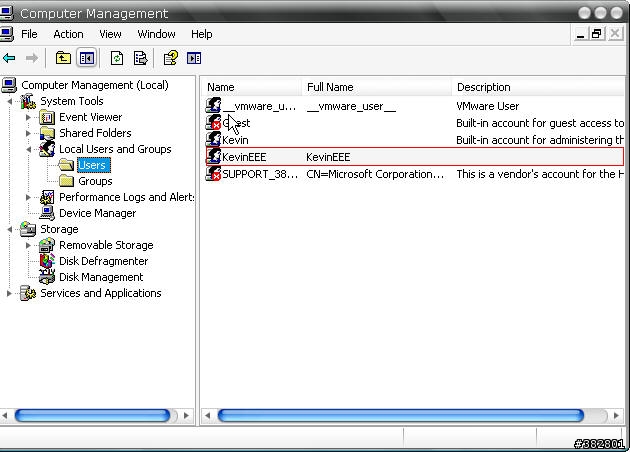The image size is (630, 452).
Task: Sort by the Full Name column header
Action: [x=376, y=87]
